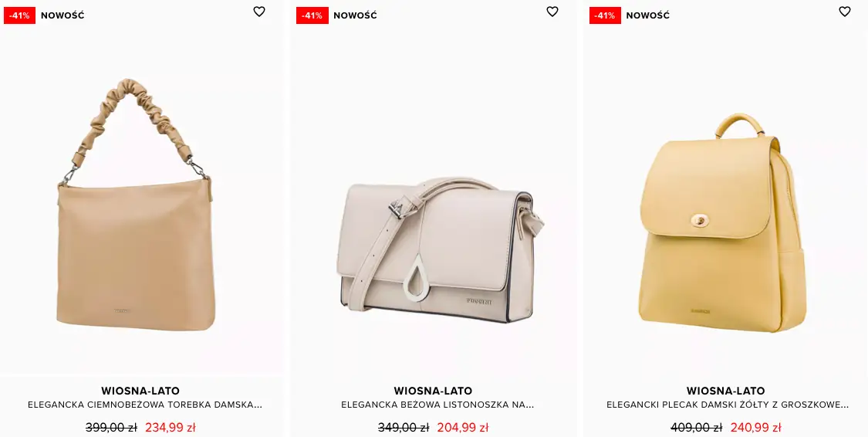The image size is (868, 437).
Task: Click WIOSNA-LATO above the listonoszka title
Action: coord(433,391)
